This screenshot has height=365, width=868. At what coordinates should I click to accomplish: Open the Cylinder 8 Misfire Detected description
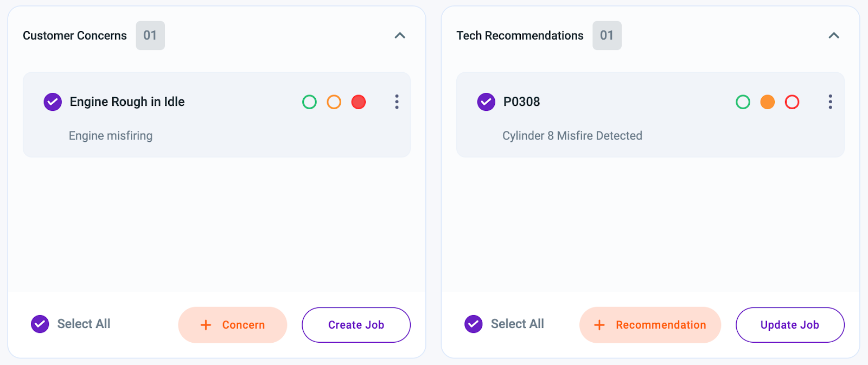coord(572,136)
